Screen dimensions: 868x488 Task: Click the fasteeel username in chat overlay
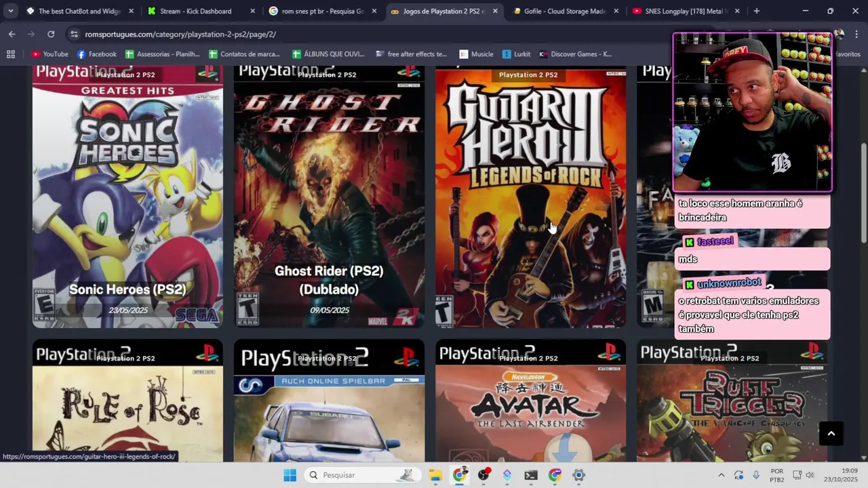(715, 241)
